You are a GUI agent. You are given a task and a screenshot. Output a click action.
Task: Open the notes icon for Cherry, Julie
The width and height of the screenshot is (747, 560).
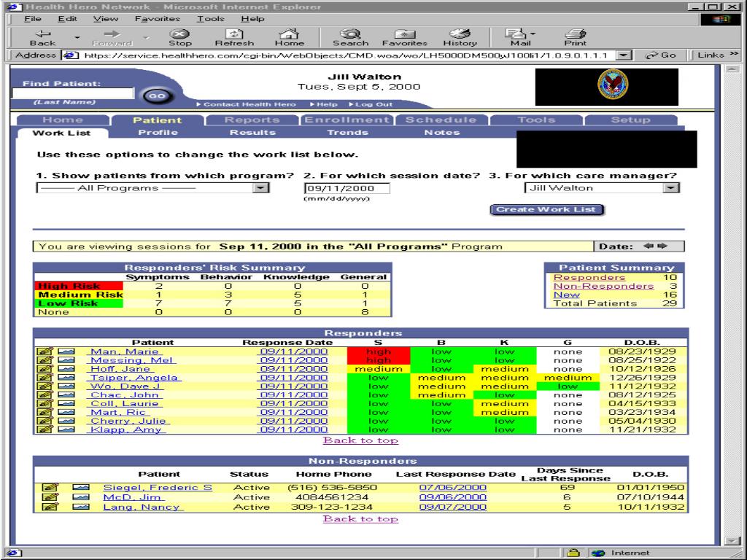click(x=44, y=421)
